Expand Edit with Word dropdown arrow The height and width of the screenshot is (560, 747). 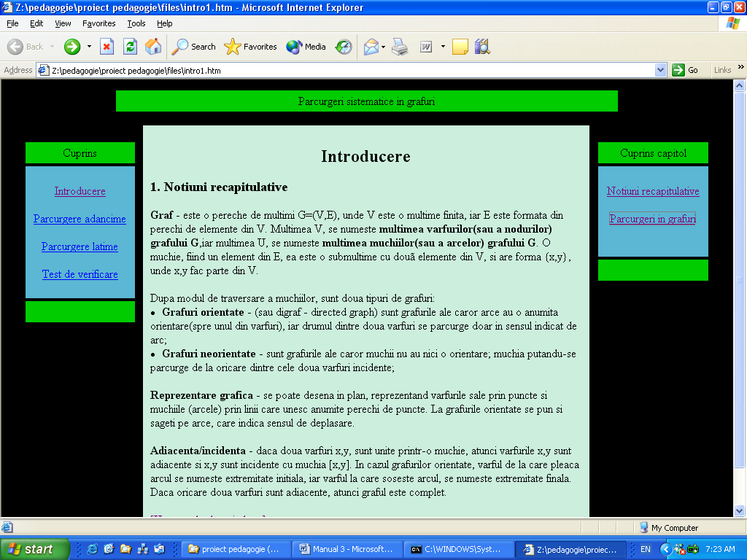(443, 47)
